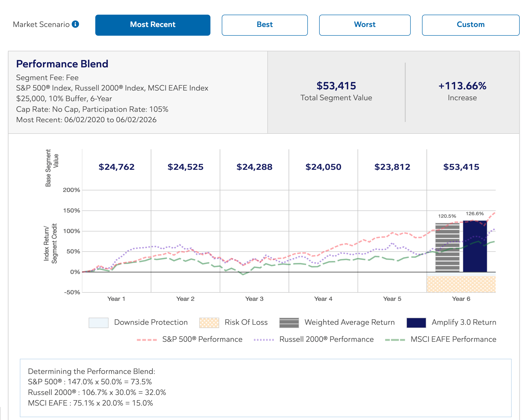The image size is (527, 420).
Task: Click Determining the Performance Blend heading
Action: pos(91,371)
